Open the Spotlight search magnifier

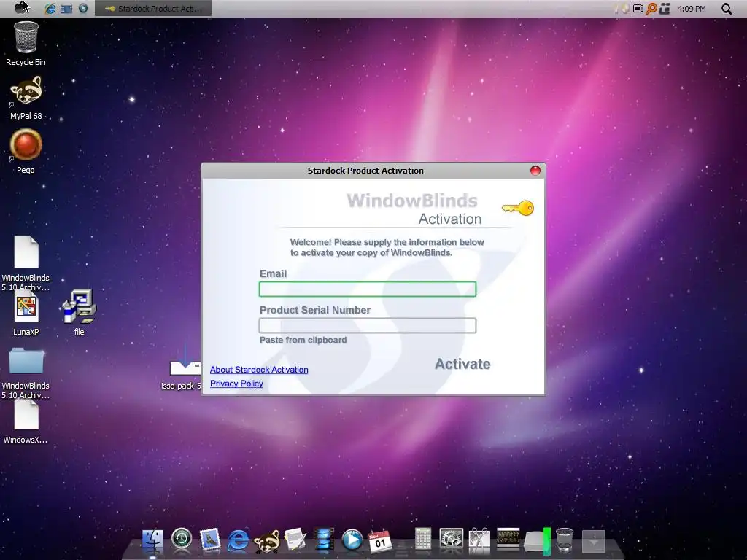point(726,9)
